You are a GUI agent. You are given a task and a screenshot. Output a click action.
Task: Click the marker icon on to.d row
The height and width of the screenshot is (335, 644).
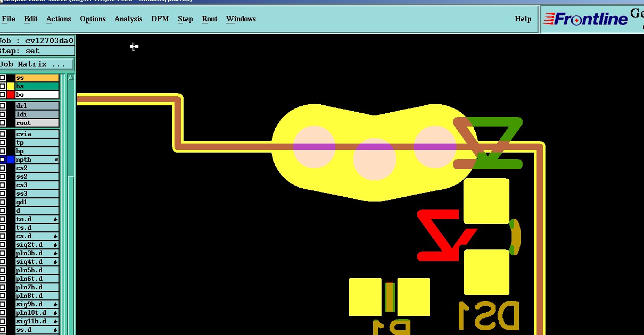click(56, 220)
